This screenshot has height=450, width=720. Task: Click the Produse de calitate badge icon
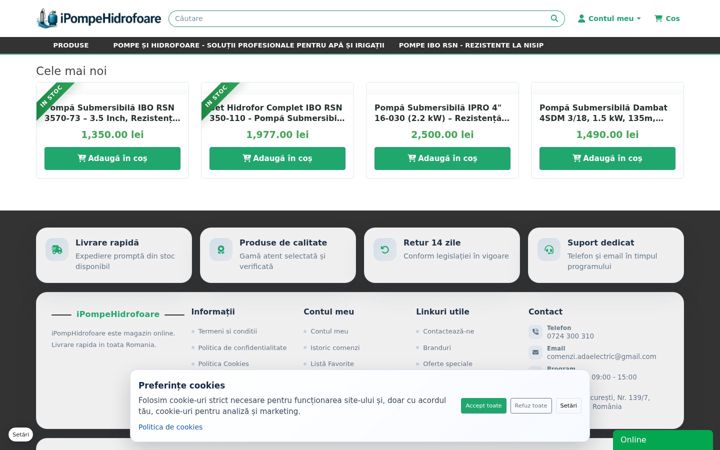tap(221, 249)
